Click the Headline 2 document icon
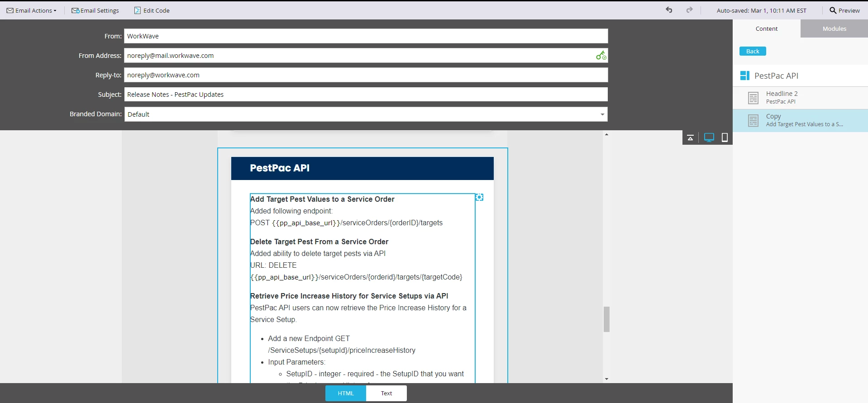This screenshot has height=403, width=868. pos(753,98)
